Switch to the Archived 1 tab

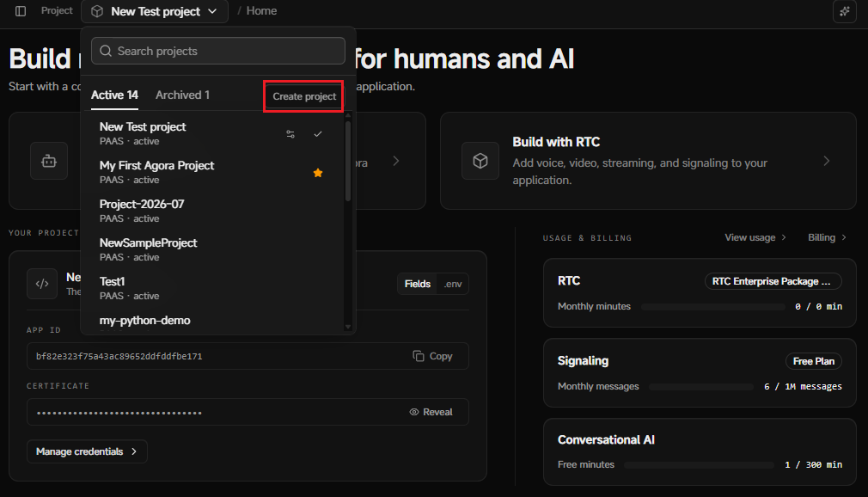tap(183, 95)
